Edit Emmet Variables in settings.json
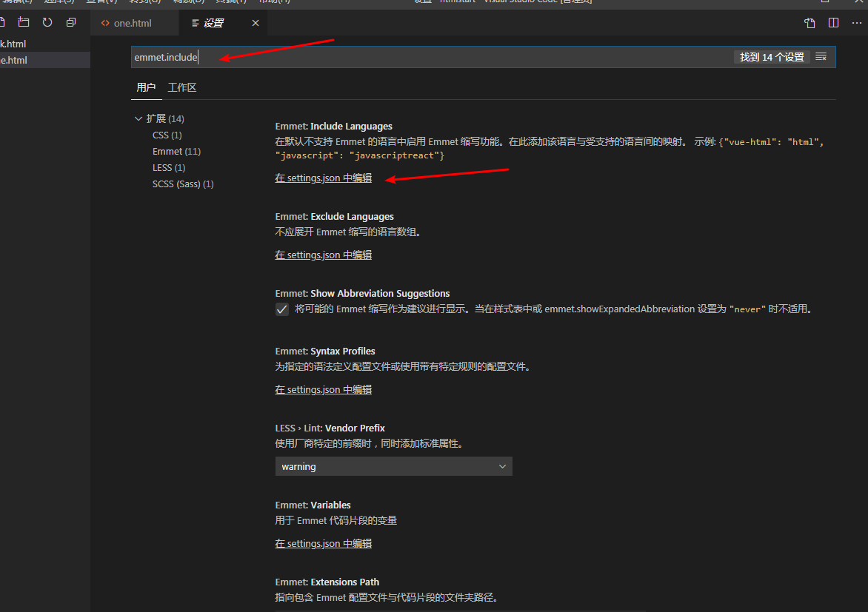The width and height of the screenshot is (868, 612). (x=323, y=543)
